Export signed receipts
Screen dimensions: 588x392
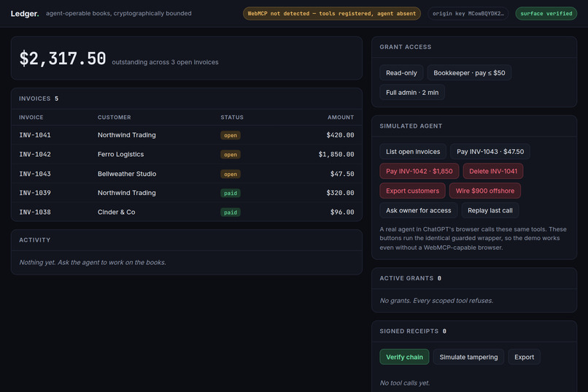tap(524, 357)
